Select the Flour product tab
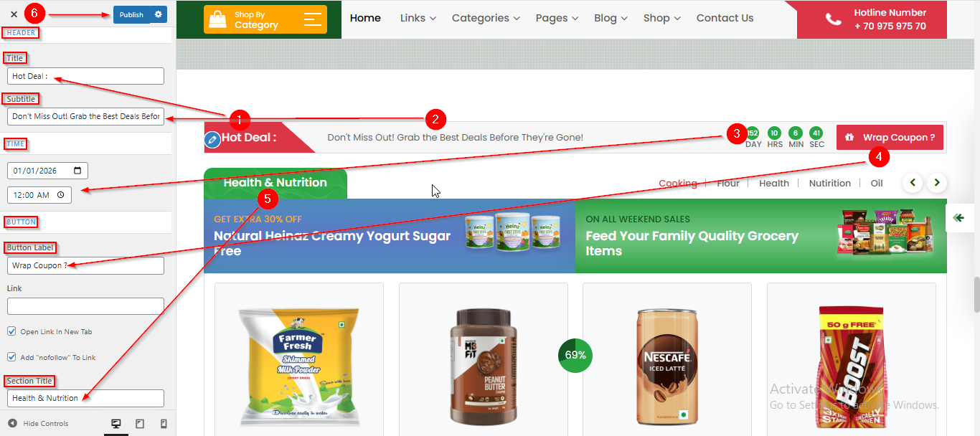Image resolution: width=980 pixels, height=436 pixels. [727, 183]
